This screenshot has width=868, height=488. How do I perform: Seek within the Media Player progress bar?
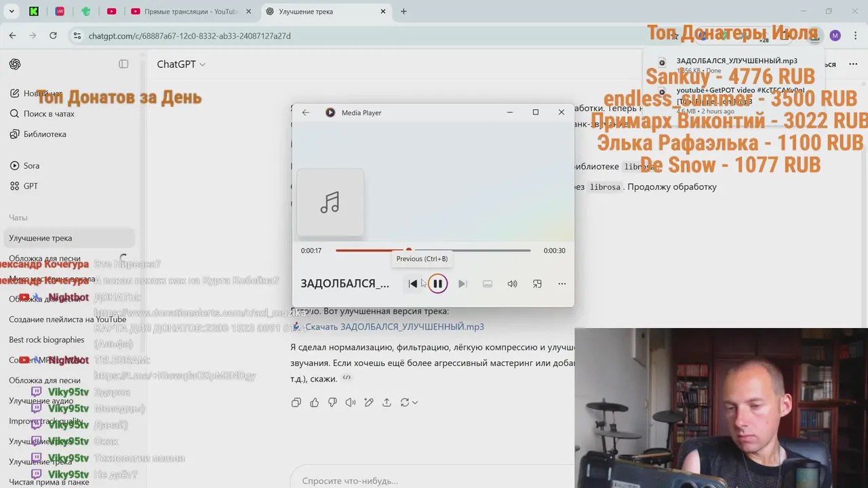click(x=433, y=251)
